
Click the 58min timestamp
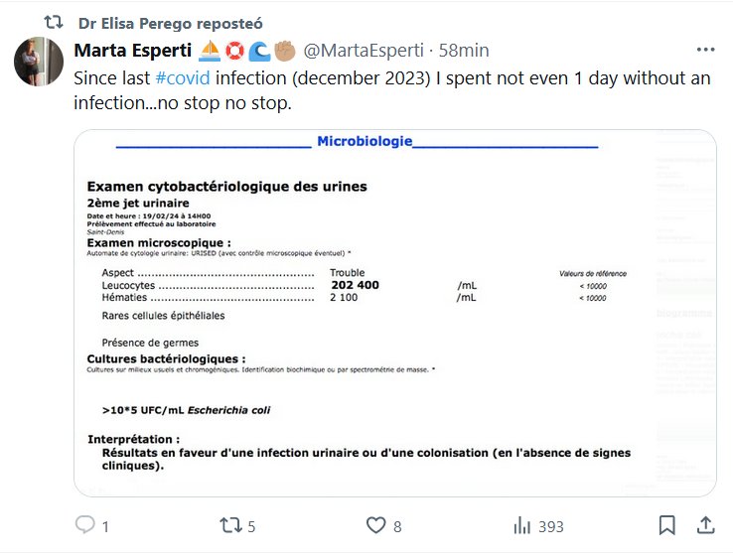(x=464, y=50)
